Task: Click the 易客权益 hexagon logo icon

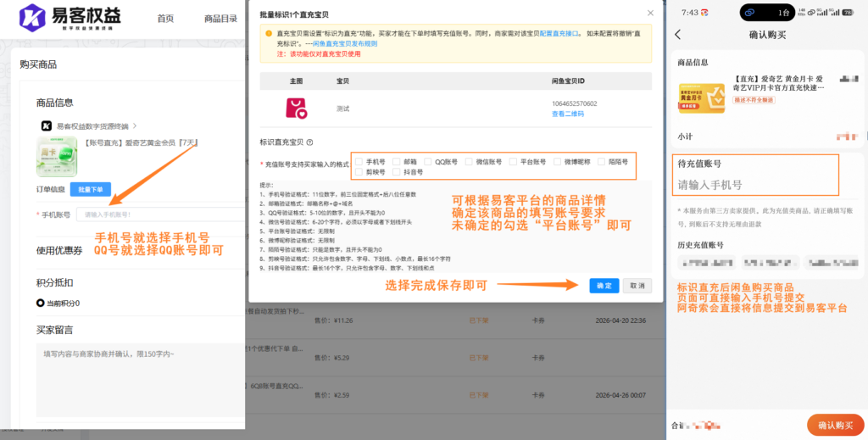Action: (32, 17)
